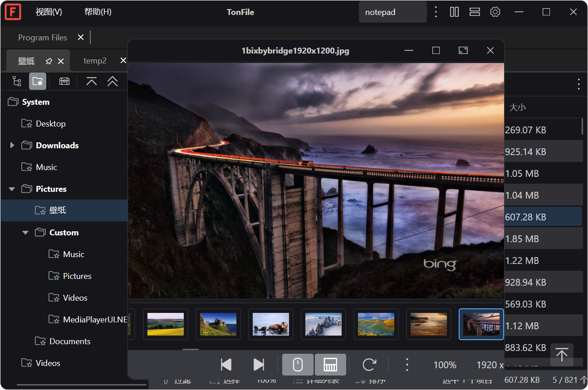The width and height of the screenshot is (588, 390).
Task: Skip to the next image in viewer
Action: coord(259,365)
